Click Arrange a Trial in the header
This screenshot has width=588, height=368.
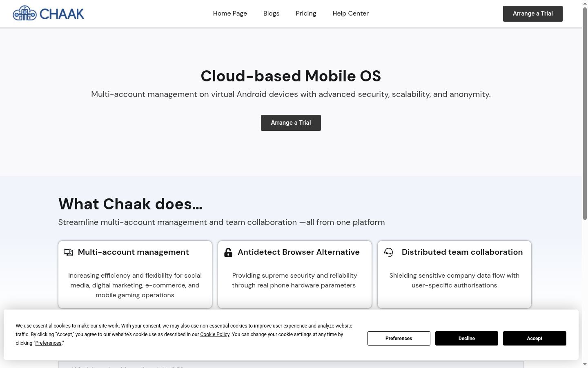[x=533, y=13]
